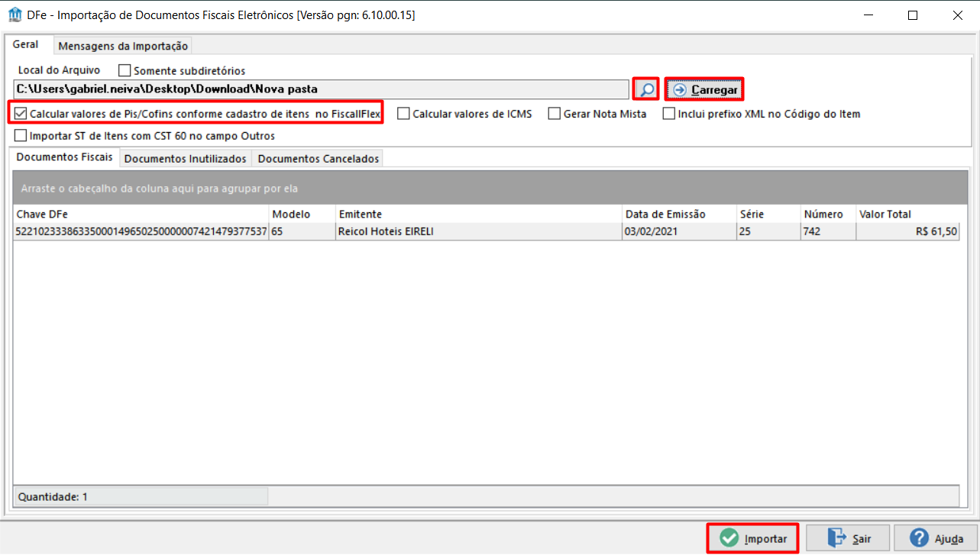Click Quantidade: 1 status field
The image size is (980, 555).
141,496
